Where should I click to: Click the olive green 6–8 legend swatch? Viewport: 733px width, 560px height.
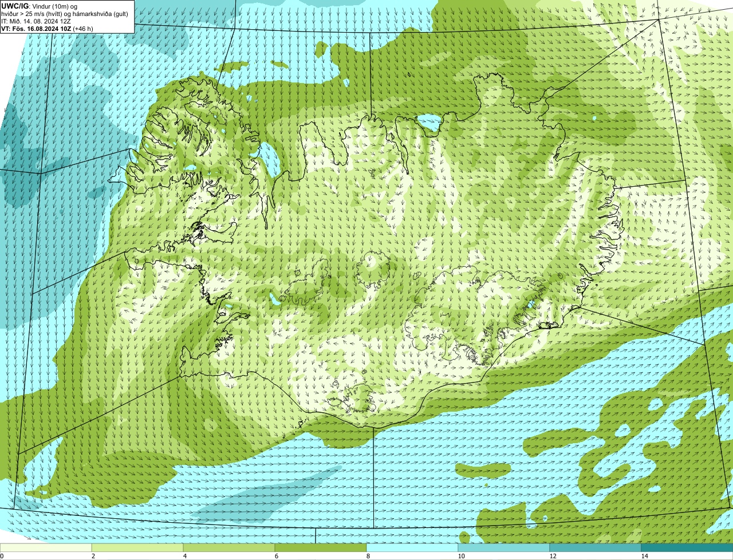coord(321,547)
